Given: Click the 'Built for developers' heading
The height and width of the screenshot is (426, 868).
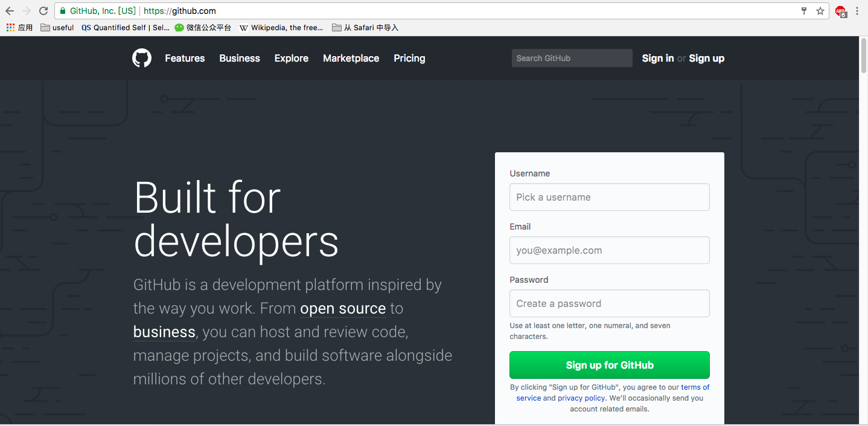Looking at the screenshot, I should 236,220.
